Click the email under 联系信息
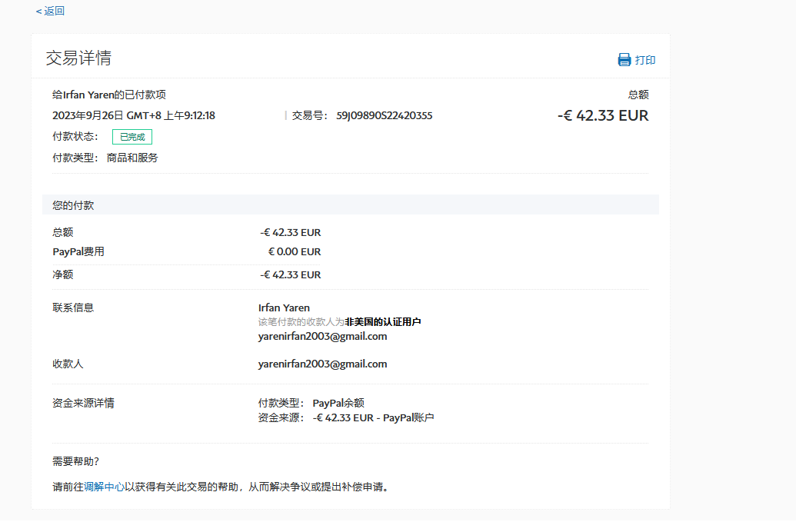The height and width of the screenshot is (532, 796). pos(322,336)
